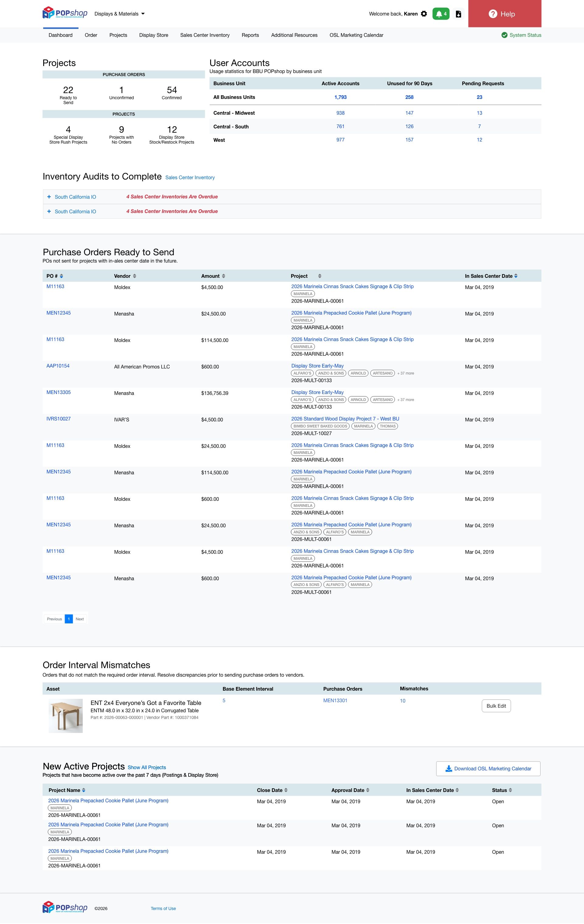Sort new active projects by Status
Viewport: 584px width, 924px height.
coord(510,790)
